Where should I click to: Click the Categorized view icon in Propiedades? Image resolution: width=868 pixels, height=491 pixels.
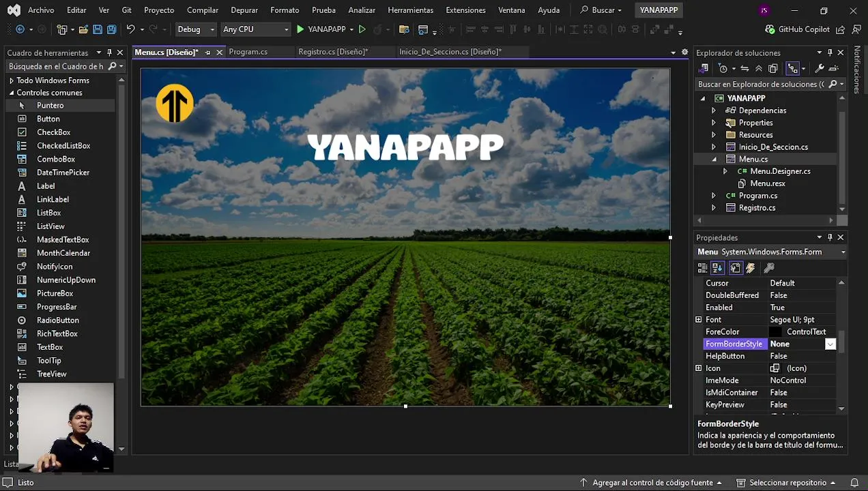point(702,268)
